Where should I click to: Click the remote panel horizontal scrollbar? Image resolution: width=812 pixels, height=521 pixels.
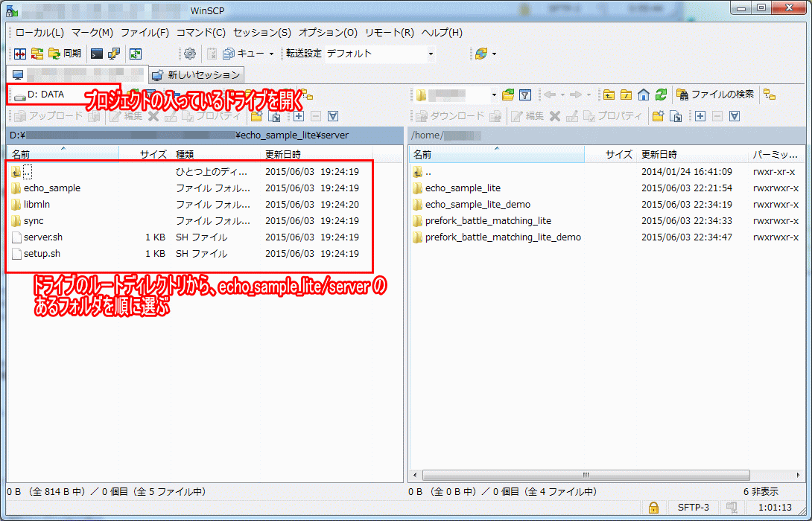click(586, 475)
